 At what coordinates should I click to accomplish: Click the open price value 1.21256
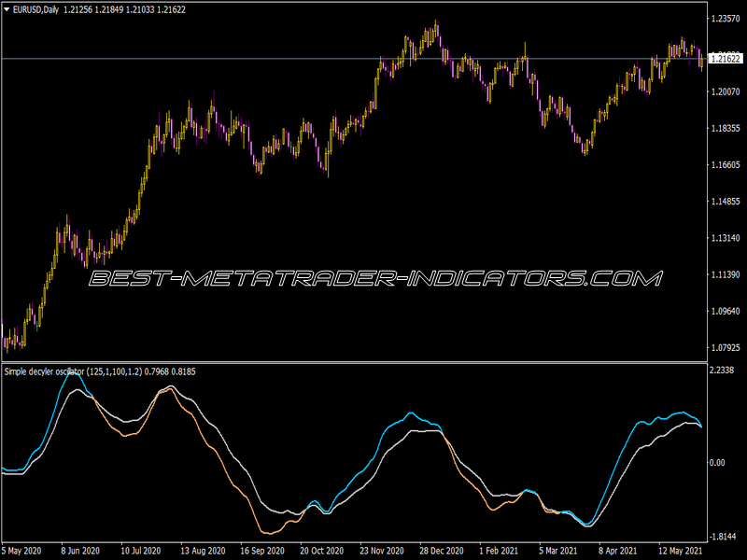click(78, 9)
